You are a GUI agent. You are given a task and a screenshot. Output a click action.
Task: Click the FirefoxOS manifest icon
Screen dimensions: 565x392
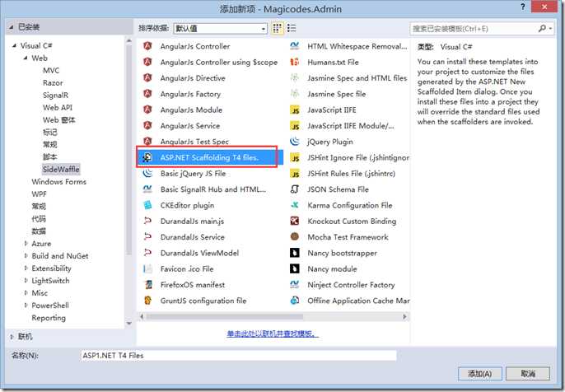tap(147, 285)
